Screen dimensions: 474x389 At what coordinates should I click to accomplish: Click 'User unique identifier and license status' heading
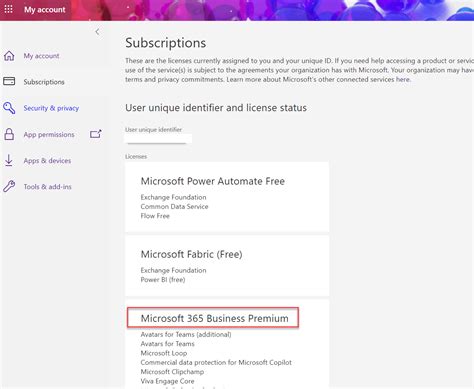[x=216, y=108]
